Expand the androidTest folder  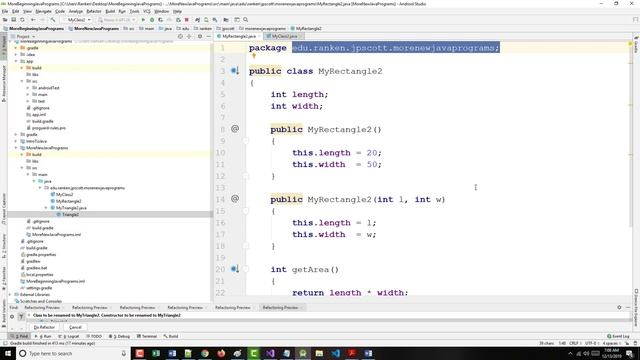click(28, 88)
